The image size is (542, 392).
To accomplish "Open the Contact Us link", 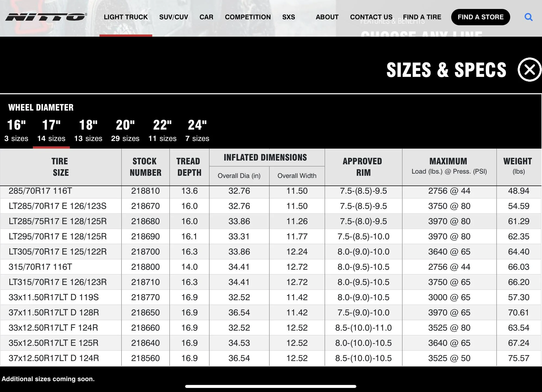I will pyautogui.click(x=371, y=17).
